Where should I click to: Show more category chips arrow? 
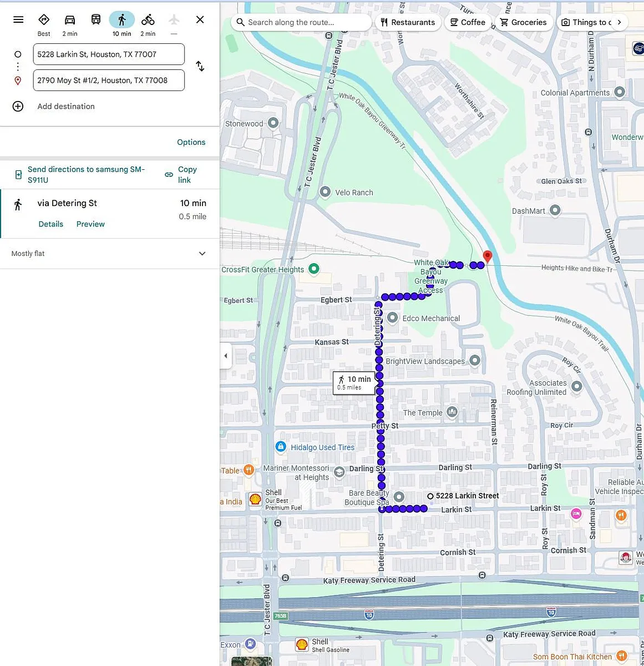(x=619, y=22)
